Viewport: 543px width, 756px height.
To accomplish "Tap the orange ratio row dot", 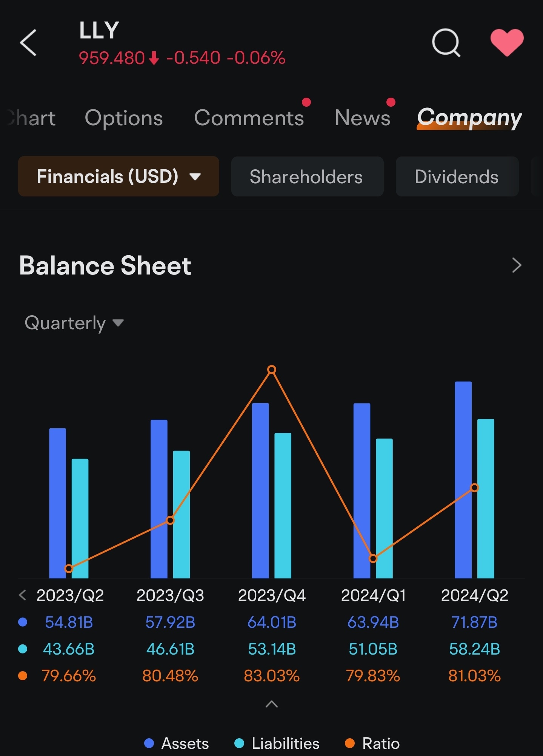I will [23, 676].
